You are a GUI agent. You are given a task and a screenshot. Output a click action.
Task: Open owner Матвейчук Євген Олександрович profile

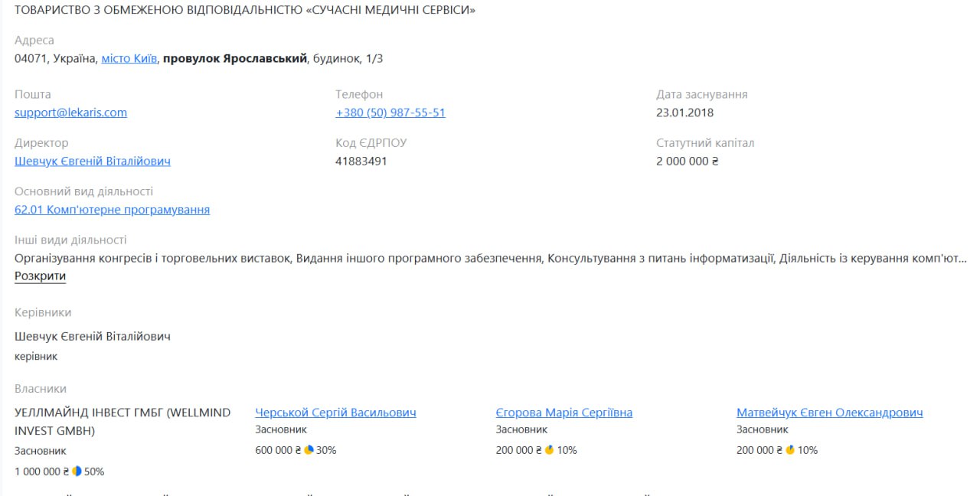click(830, 413)
